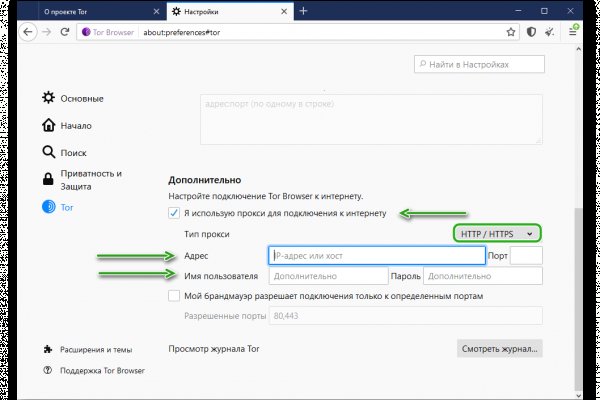This screenshot has height=400, width=600.
Task: Enable the firewall allowed ports checkbox
Action: click(x=175, y=296)
